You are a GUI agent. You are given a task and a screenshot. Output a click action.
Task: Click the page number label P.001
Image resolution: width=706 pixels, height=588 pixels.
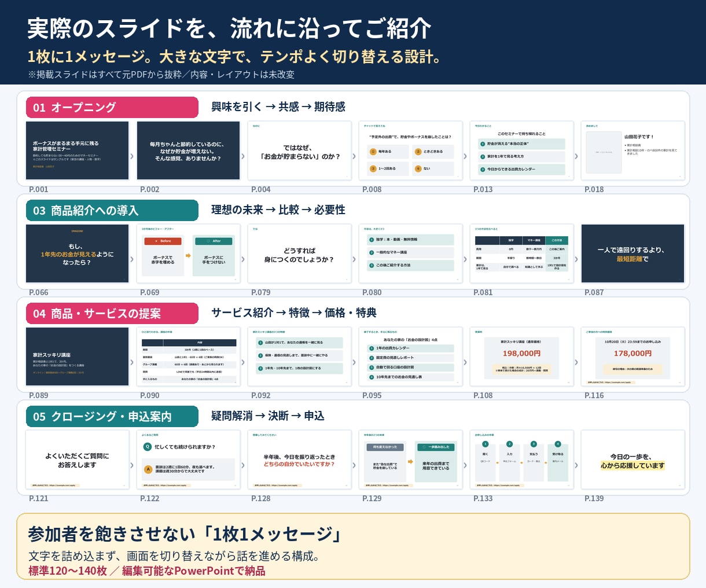pyautogui.click(x=39, y=189)
